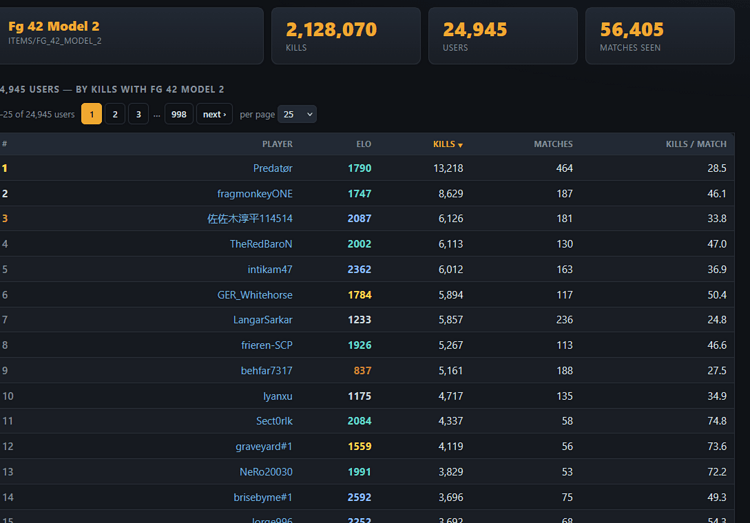Screen dimensions: 750x523
Task: Open intikam47 player profile link
Action: [270, 269]
